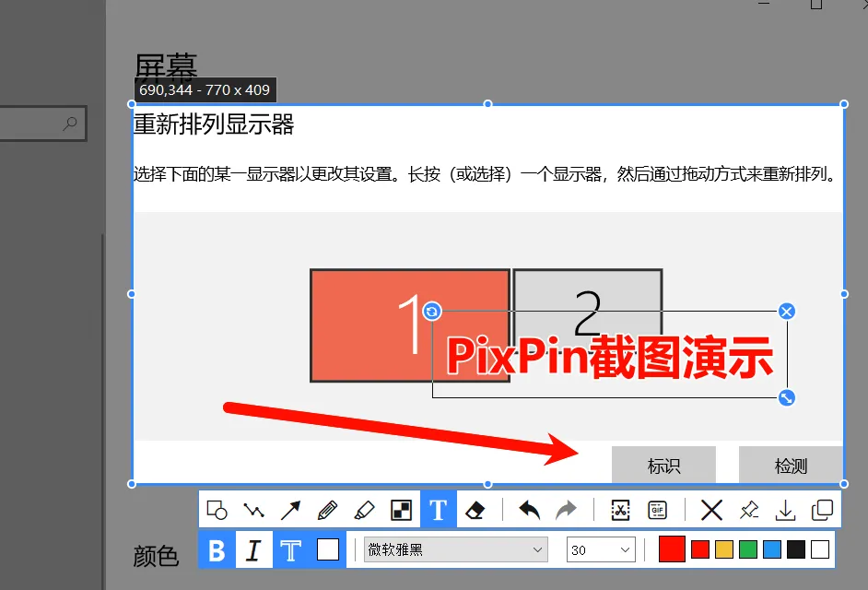Undo the last annotation
The image size is (868, 590).
(x=528, y=509)
